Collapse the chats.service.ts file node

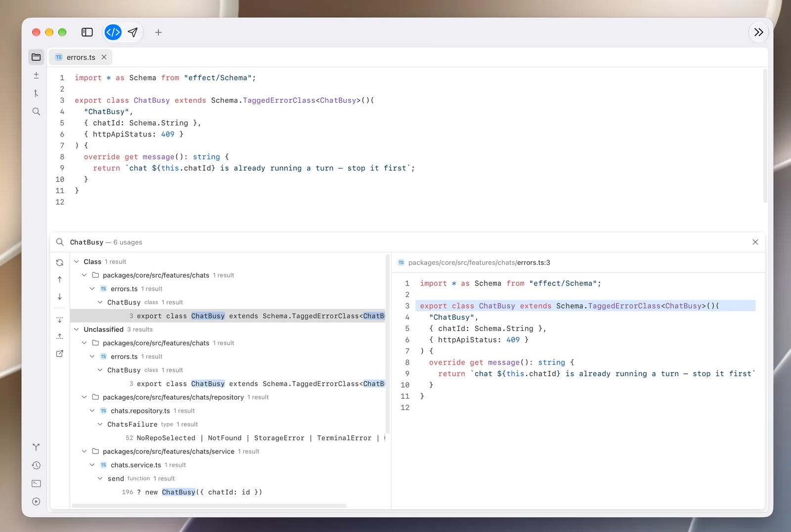92,465
